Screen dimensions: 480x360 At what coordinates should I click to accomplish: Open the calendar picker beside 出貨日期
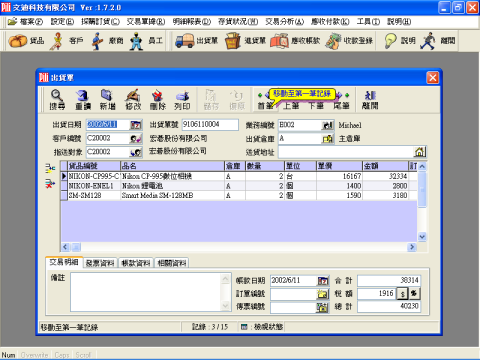click(x=136, y=125)
